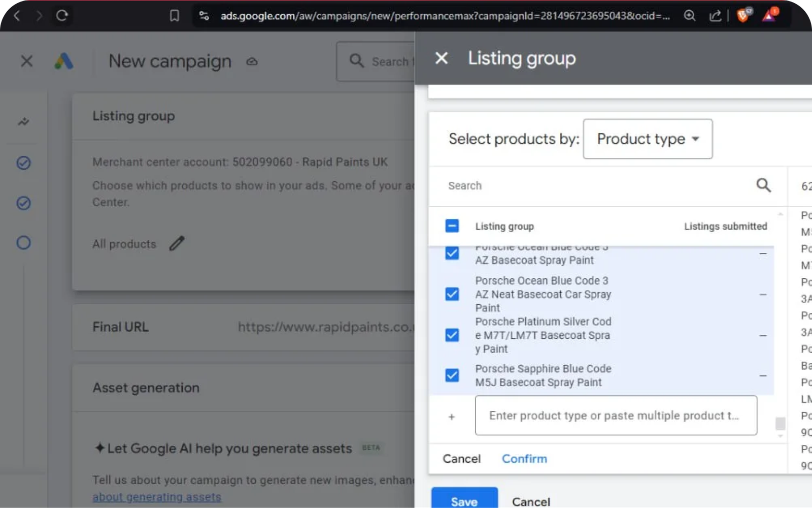Confirm the listing group selection
The height and width of the screenshot is (508, 812).
click(x=524, y=459)
